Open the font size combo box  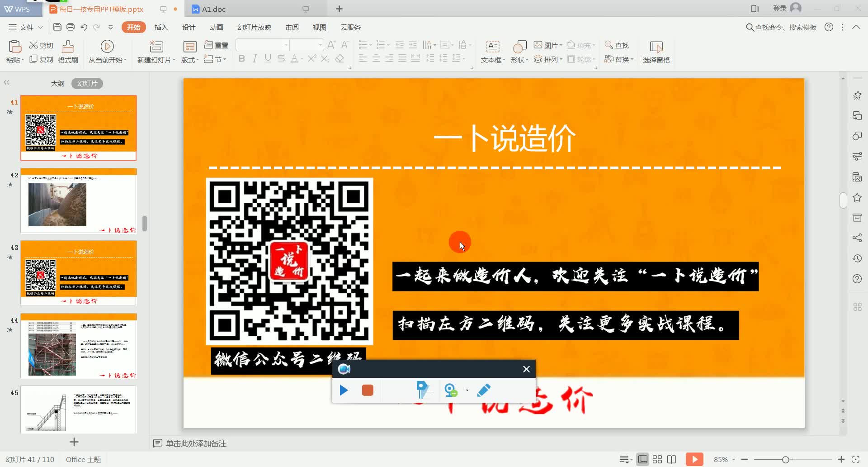click(307, 45)
